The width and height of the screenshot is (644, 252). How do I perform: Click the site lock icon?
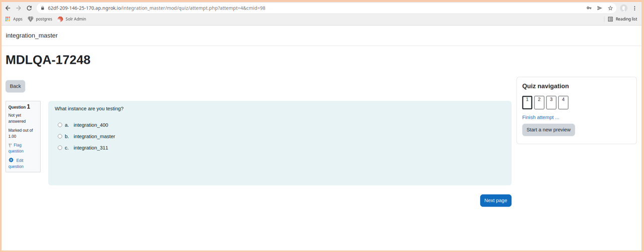43,8
